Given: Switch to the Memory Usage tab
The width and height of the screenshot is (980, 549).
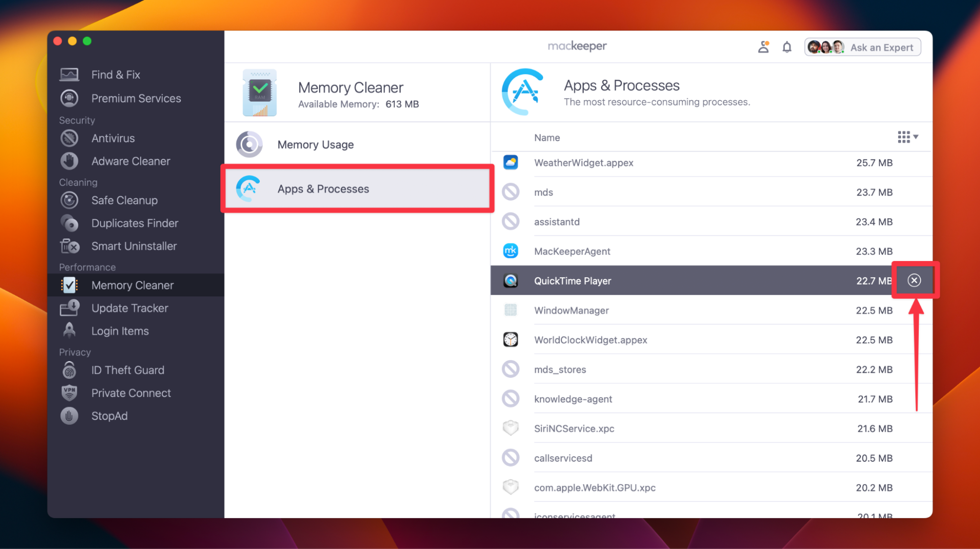Looking at the screenshot, I should (315, 145).
